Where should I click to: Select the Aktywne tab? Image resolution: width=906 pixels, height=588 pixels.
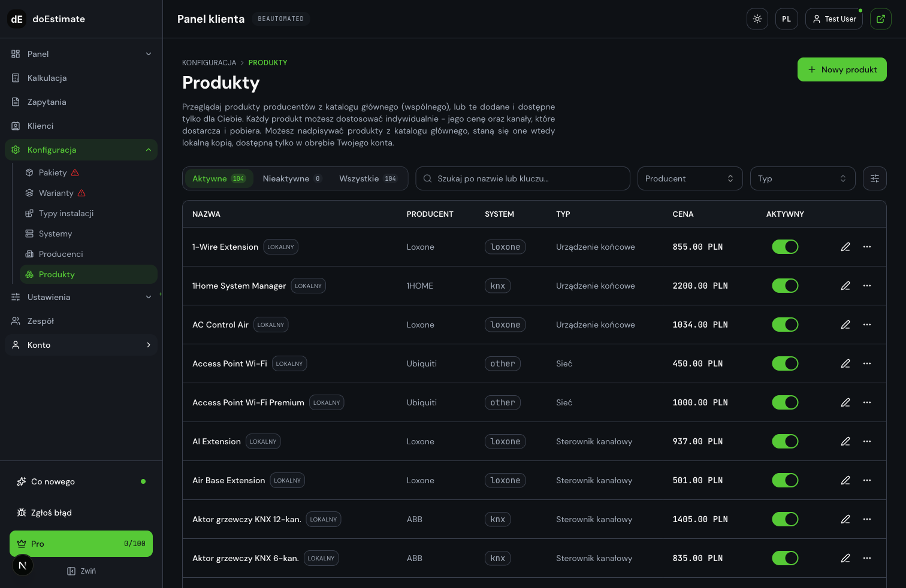219,178
